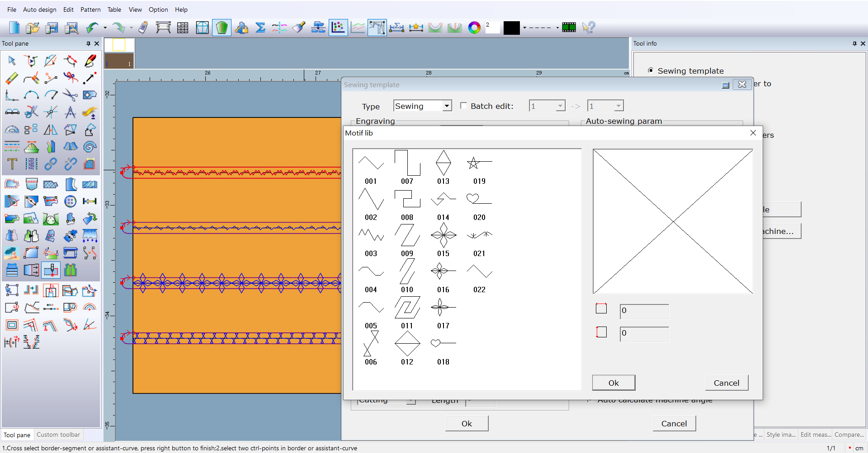Click the plotter output icon in the toolbar
Screen dimensions: 868x453
pyautogui.click(x=163, y=28)
